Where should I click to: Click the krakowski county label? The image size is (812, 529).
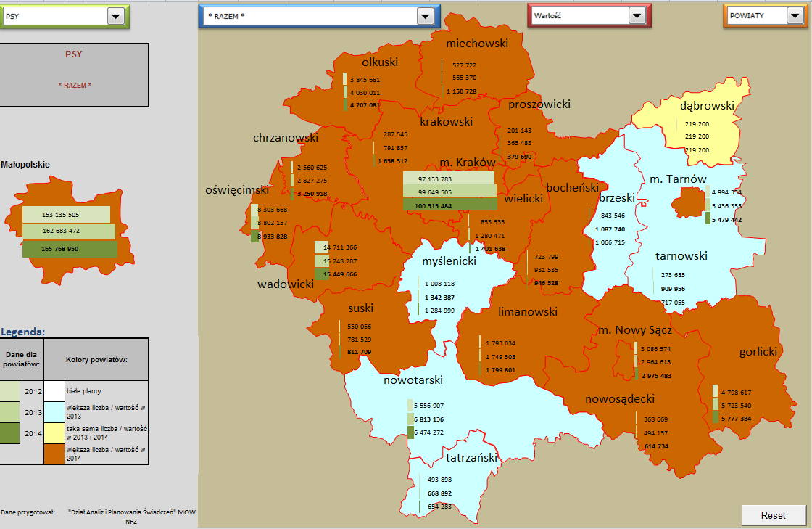(x=446, y=122)
